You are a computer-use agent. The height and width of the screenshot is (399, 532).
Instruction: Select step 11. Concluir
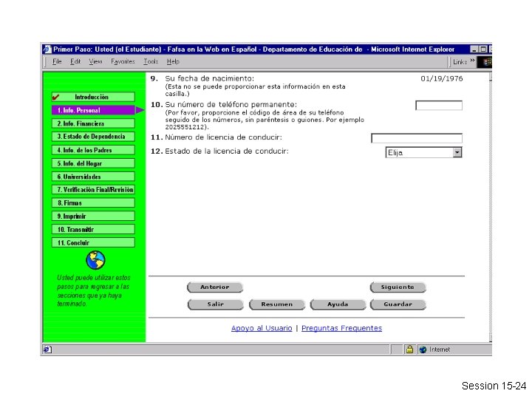[x=93, y=242]
